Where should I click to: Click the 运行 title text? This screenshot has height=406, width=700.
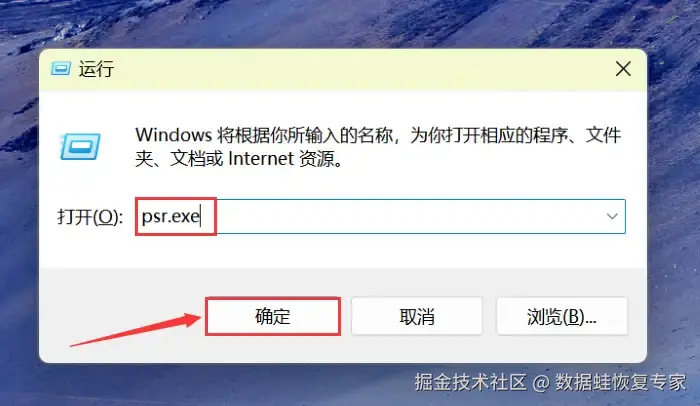coord(96,69)
